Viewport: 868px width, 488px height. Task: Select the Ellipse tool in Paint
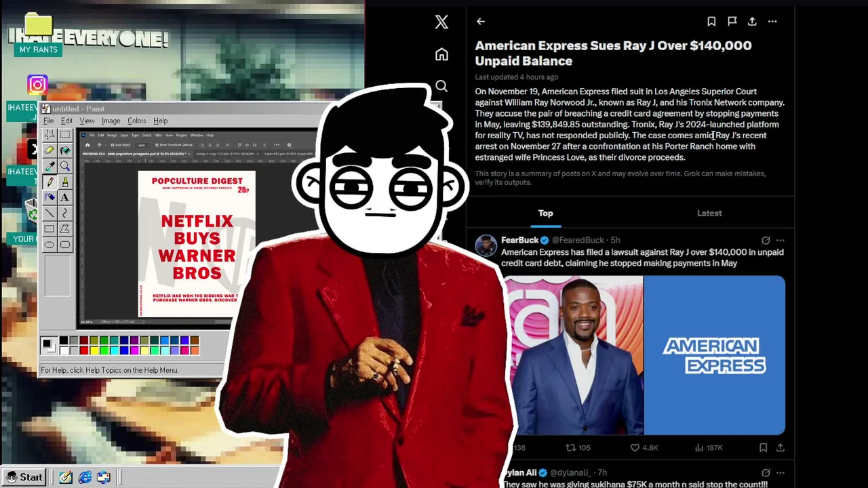[50, 245]
